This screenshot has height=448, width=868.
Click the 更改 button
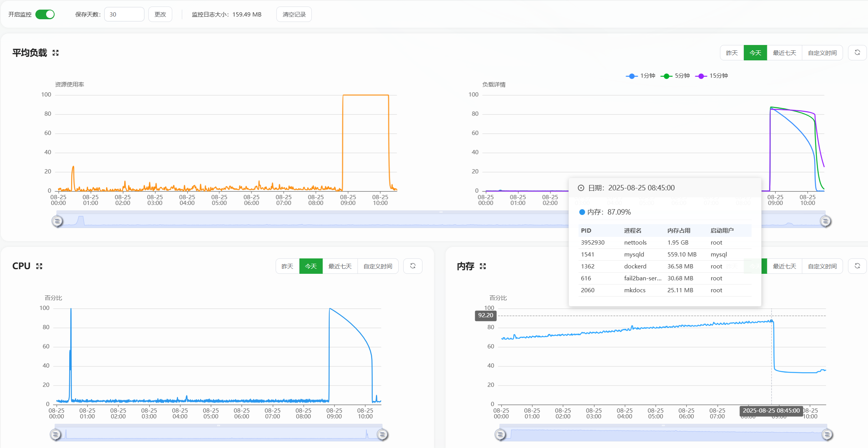[x=160, y=14]
